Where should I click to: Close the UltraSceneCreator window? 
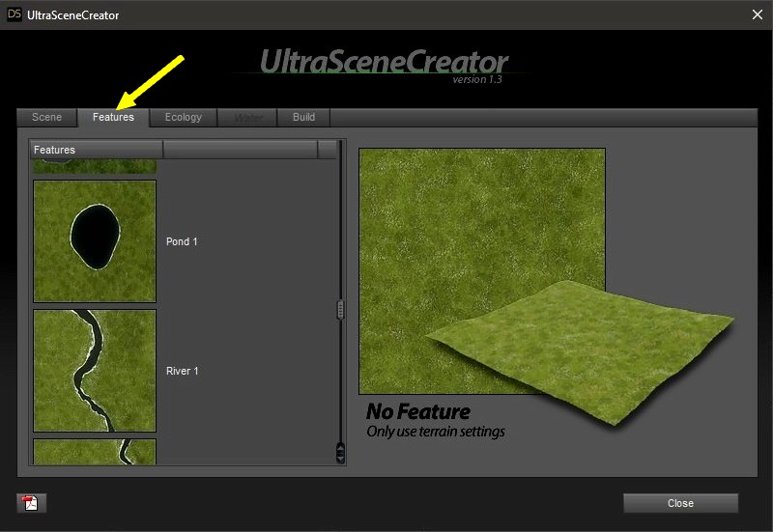758,14
